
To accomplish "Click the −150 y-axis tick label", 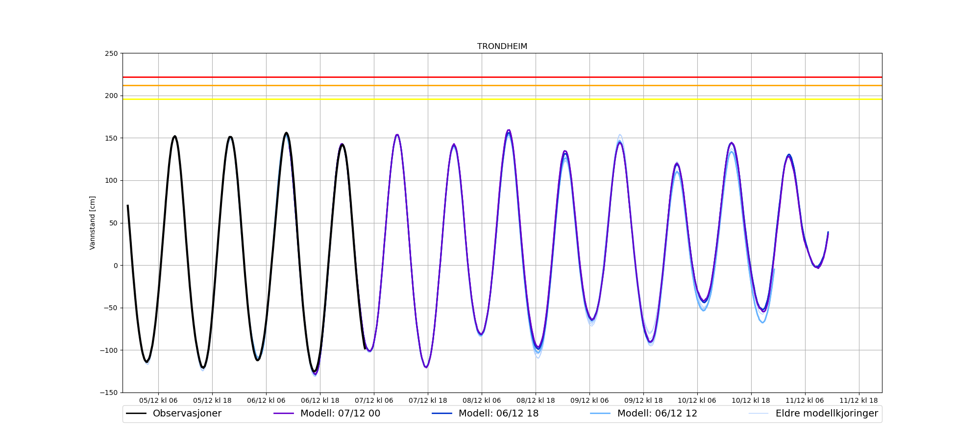I will tap(109, 392).
